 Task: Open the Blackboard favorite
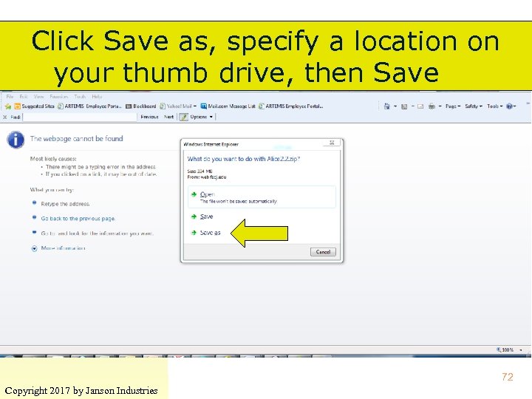coord(141,106)
